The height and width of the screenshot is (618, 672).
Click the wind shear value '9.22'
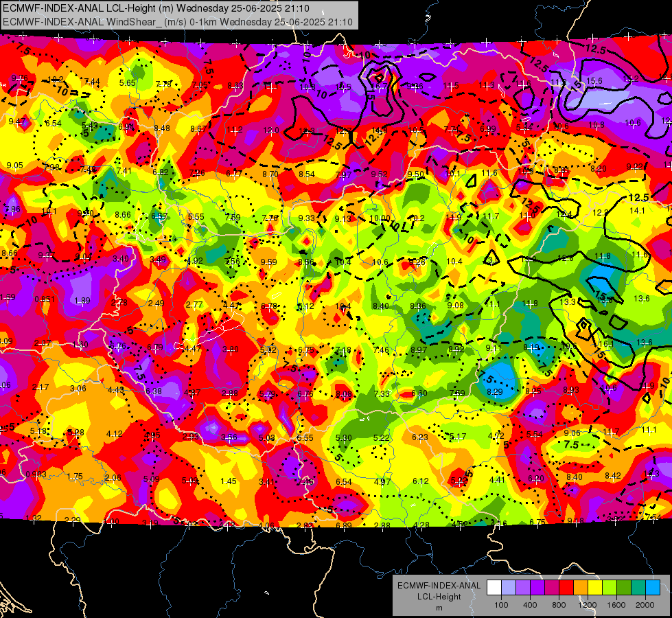click(x=635, y=167)
